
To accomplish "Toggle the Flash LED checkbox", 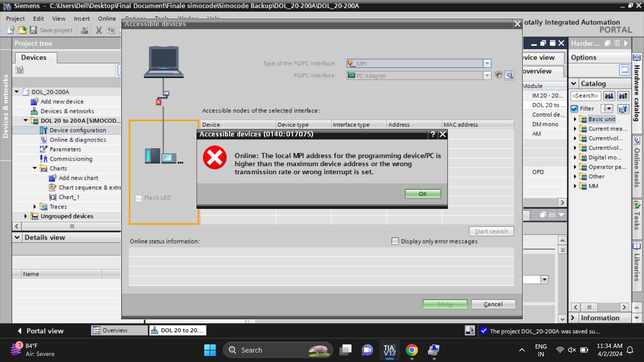I will [x=139, y=198].
